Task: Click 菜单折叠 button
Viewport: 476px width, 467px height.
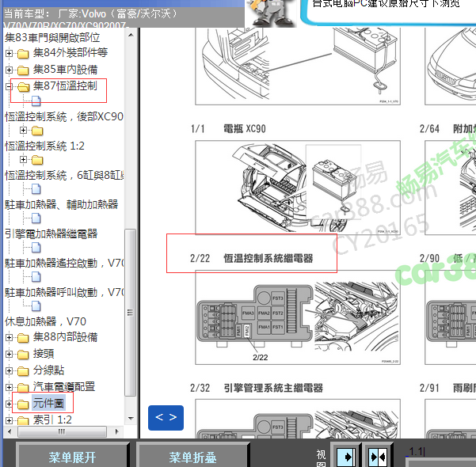Action: tap(192, 457)
